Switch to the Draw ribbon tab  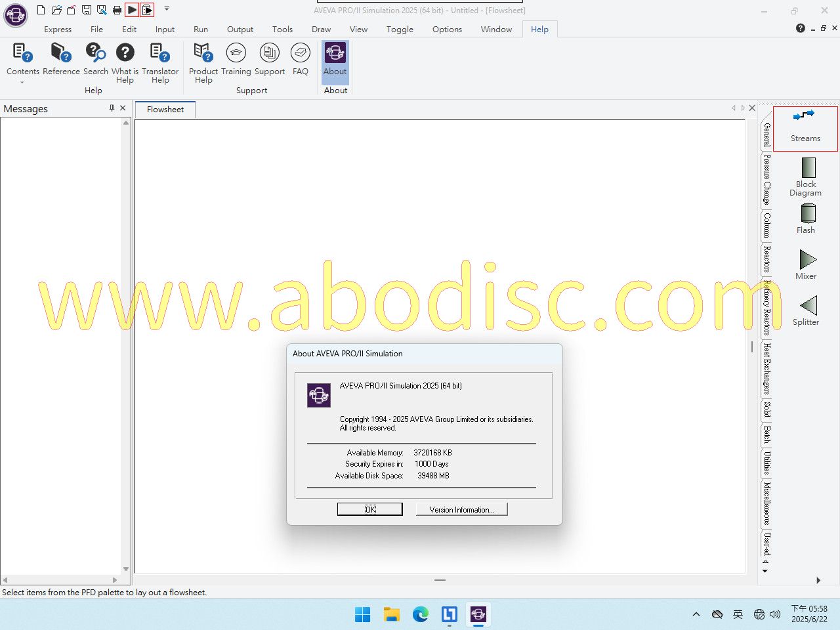coord(321,29)
